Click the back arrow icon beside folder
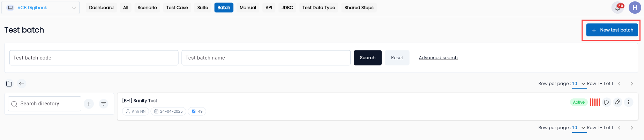This screenshot has width=644, height=140. (x=22, y=84)
